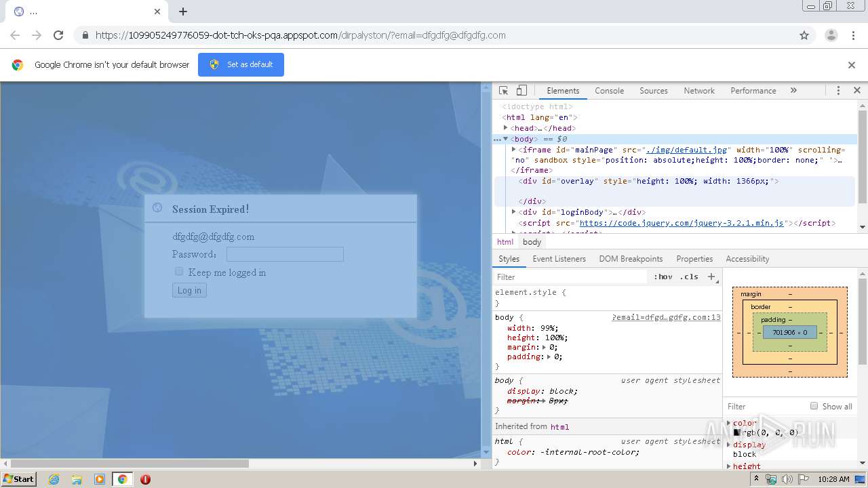Image resolution: width=868 pixels, height=488 pixels.
Task: Open the Windows Start menu
Action: pyautogui.click(x=19, y=479)
